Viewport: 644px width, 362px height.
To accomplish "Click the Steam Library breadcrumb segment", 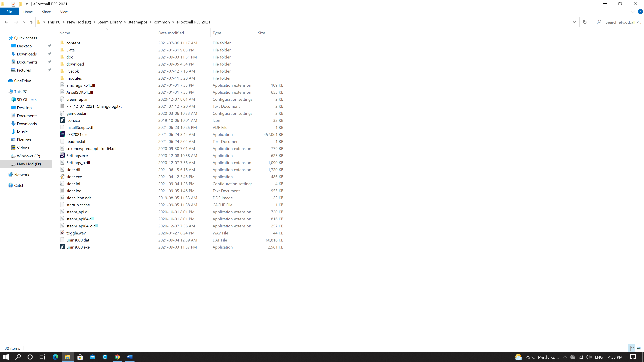I will coord(110,22).
